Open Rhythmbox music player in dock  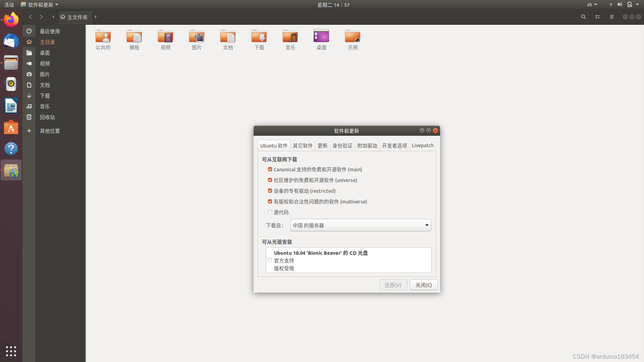[x=11, y=84]
